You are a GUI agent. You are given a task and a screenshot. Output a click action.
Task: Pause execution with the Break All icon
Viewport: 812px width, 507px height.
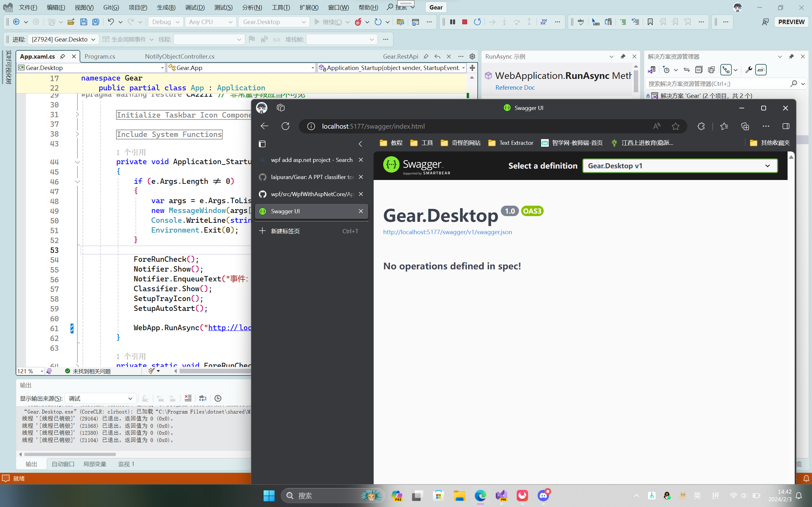point(452,22)
